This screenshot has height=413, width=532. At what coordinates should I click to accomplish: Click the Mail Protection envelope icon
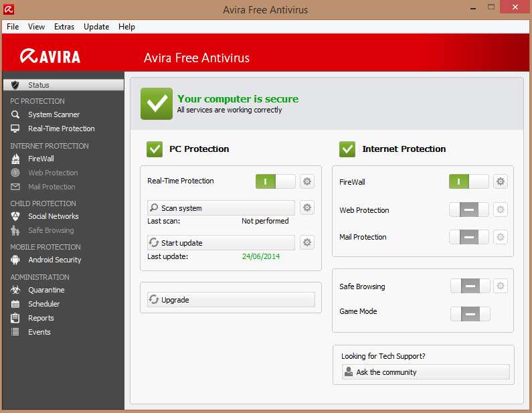[15, 187]
